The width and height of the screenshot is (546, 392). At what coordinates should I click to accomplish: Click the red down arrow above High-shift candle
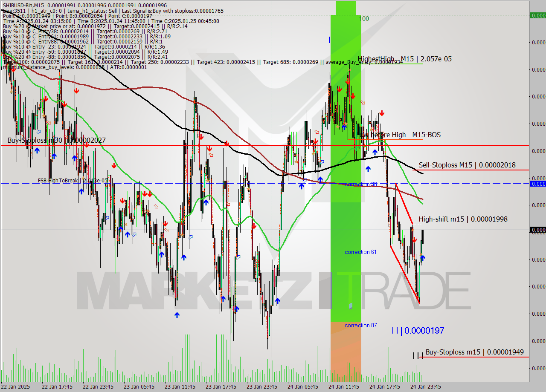(x=414, y=240)
